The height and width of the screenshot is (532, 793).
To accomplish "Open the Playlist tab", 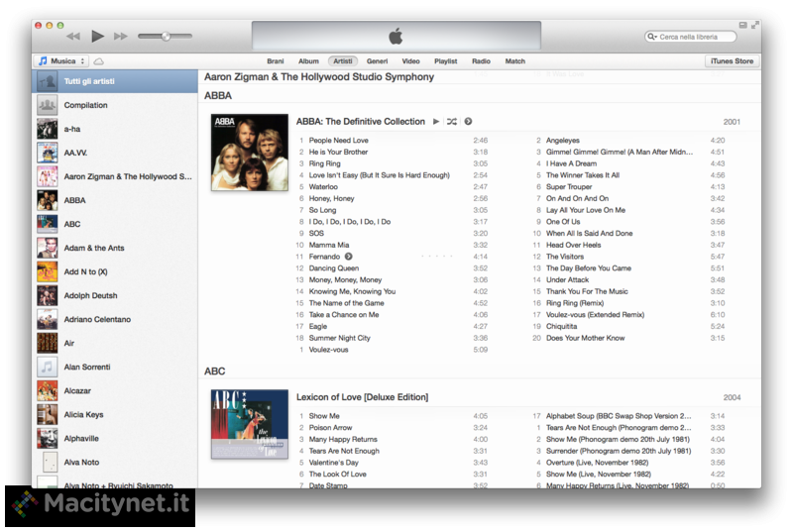I will 445,61.
